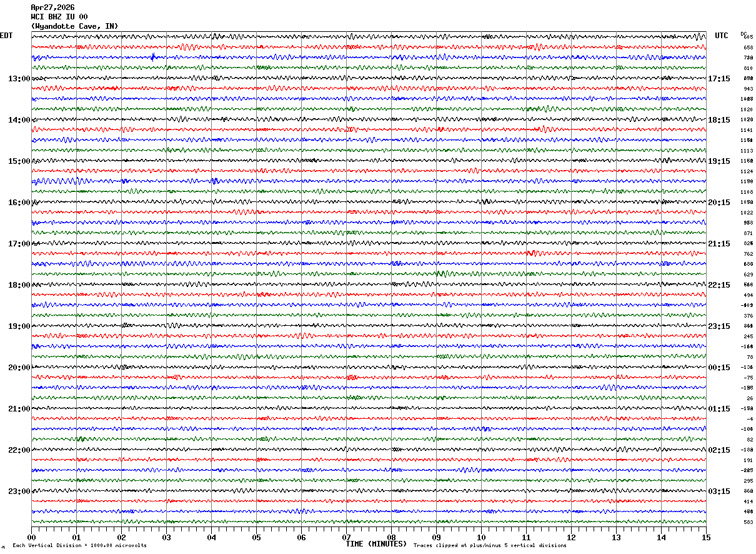Click minute tick label 15 on x-axis
The width and height of the screenshot is (756, 554).
tap(706, 537)
